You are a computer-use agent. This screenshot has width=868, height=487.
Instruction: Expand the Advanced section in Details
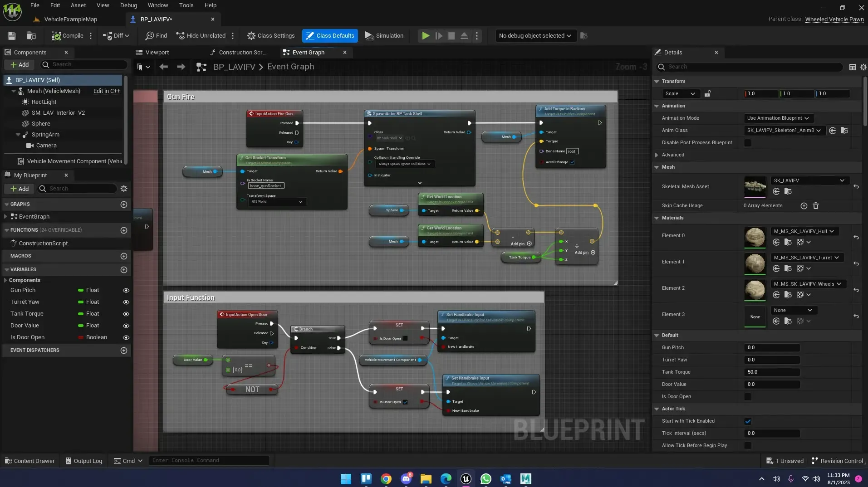[x=657, y=155]
